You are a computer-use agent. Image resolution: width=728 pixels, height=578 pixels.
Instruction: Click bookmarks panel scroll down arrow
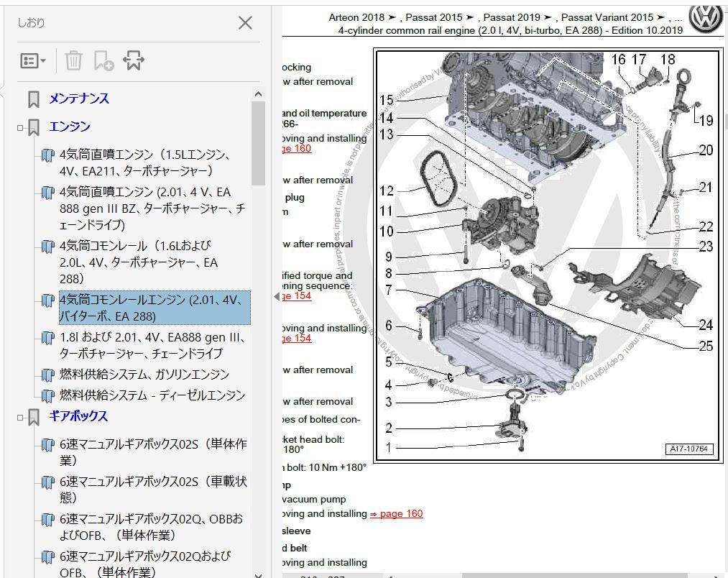[x=259, y=574]
